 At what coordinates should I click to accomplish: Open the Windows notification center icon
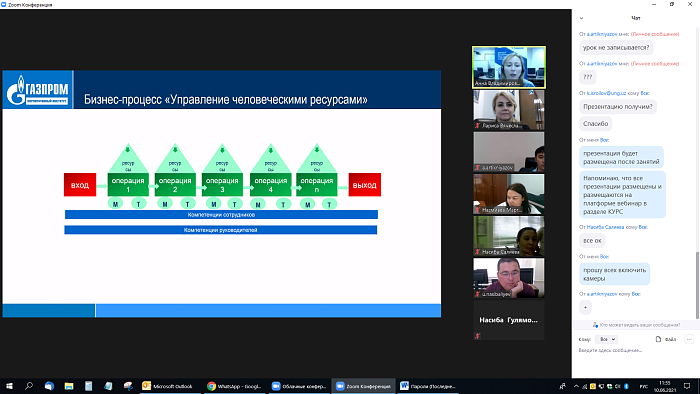click(687, 386)
